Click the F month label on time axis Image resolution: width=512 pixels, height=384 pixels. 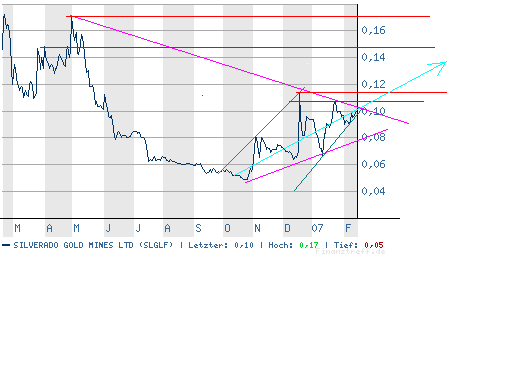[x=348, y=228]
